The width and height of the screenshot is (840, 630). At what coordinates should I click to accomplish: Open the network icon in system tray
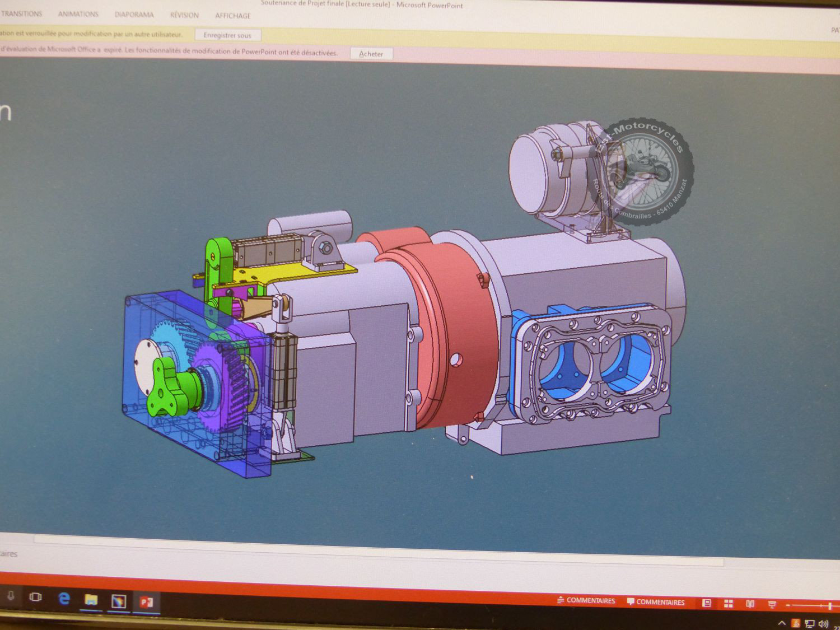[x=809, y=624]
